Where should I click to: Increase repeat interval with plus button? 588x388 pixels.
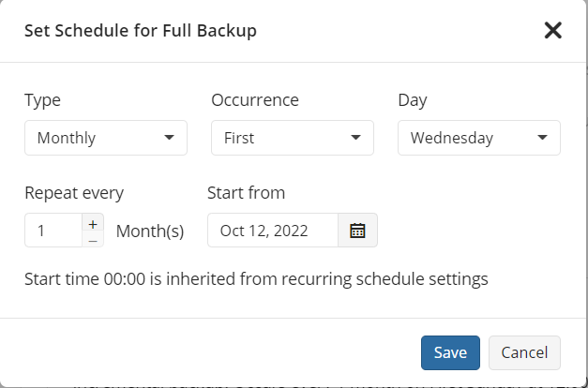tap(93, 224)
